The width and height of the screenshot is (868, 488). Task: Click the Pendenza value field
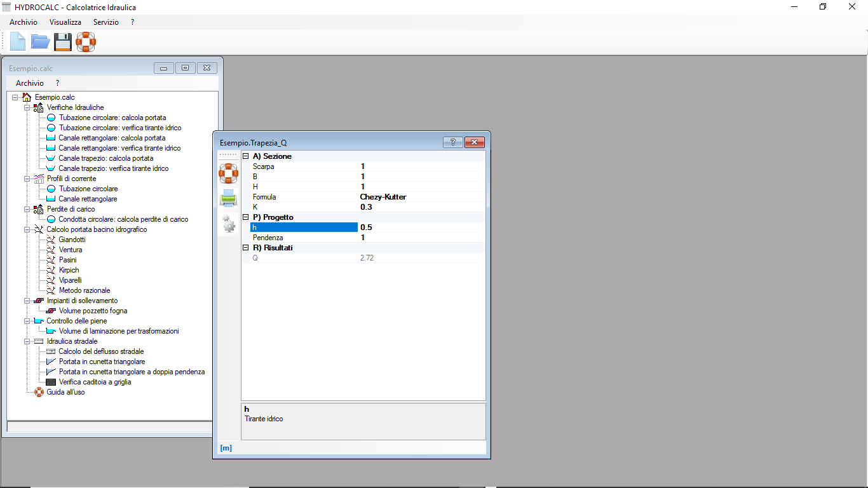point(421,238)
